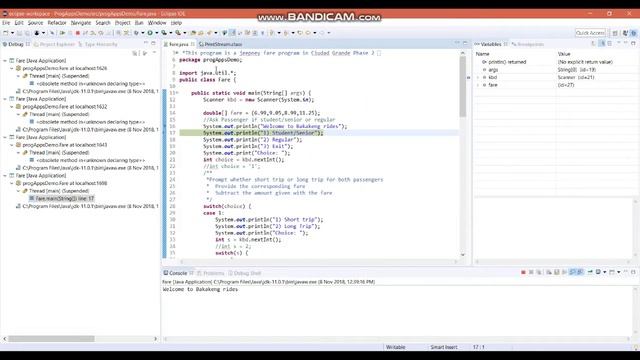
Task: Click the Debug view horizontal scrollbar
Action: (x=51, y=339)
